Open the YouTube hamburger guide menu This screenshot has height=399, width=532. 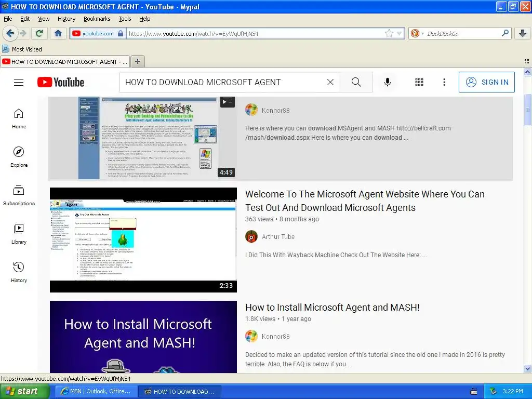(x=19, y=82)
